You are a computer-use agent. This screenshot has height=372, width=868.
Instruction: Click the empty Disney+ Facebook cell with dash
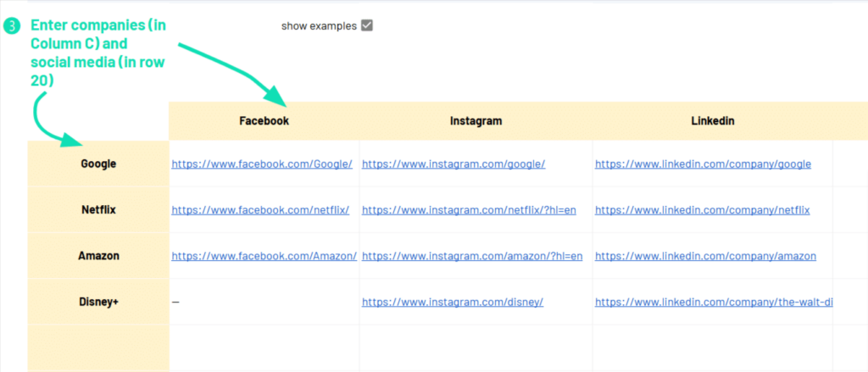point(264,302)
